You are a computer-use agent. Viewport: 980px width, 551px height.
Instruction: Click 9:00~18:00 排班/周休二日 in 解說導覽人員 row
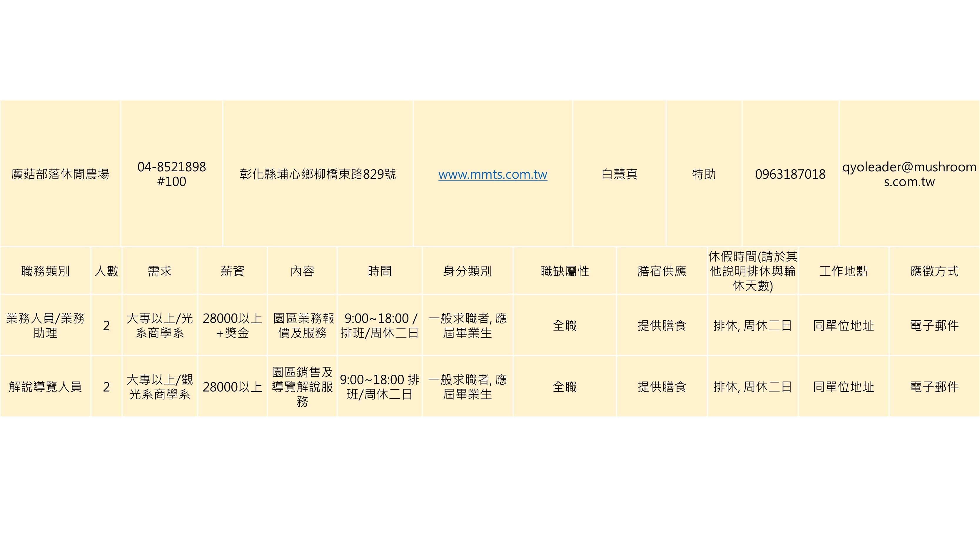click(379, 386)
